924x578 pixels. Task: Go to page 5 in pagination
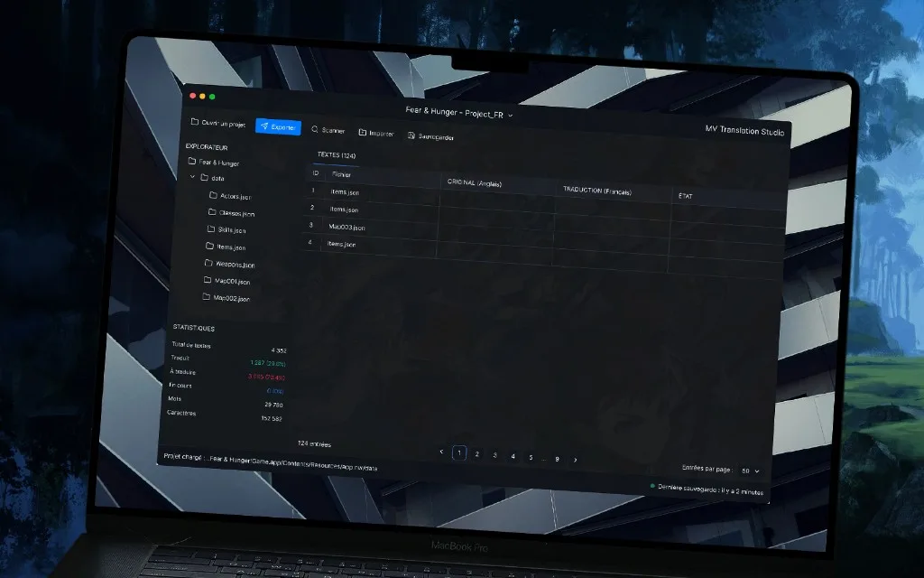531,458
